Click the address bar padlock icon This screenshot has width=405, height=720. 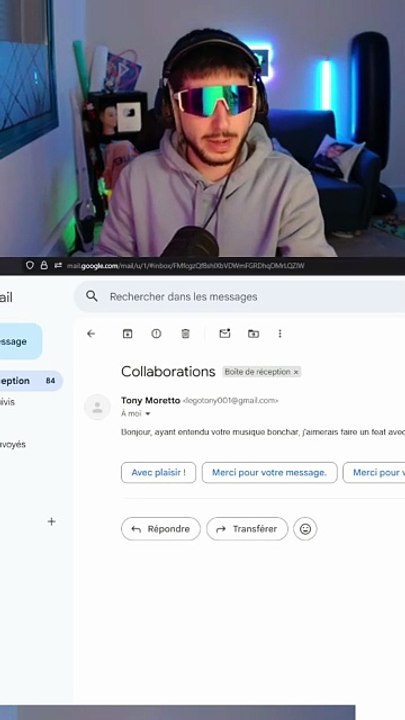(x=44, y=265)
